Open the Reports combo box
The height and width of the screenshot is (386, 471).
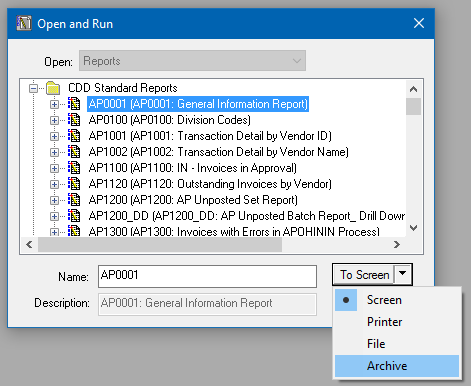tap(192, 61)
